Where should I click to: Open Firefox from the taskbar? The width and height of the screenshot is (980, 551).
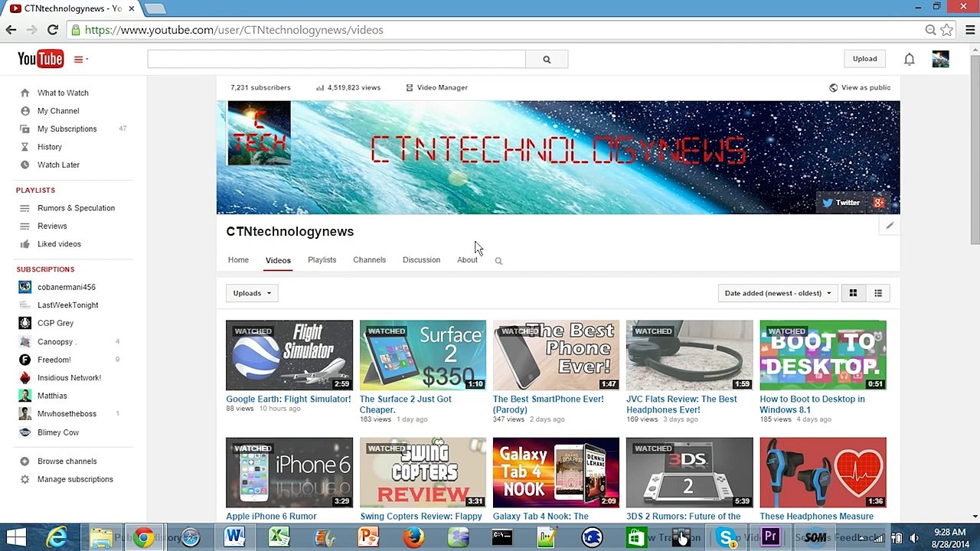pyautogui.click(x=413, y=537)
